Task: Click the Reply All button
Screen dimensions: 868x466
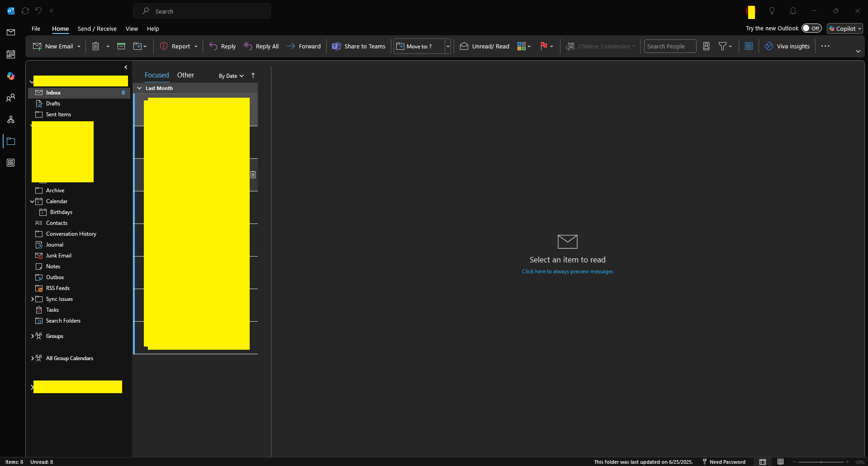Action: (x=261, y=46)
